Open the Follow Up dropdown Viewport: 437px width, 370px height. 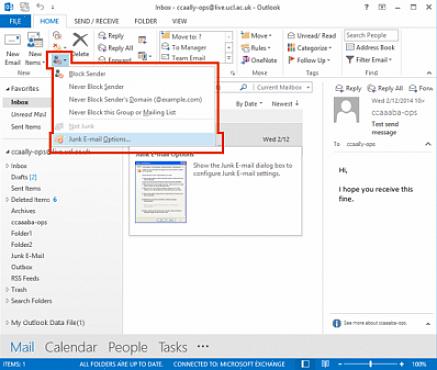309,60
